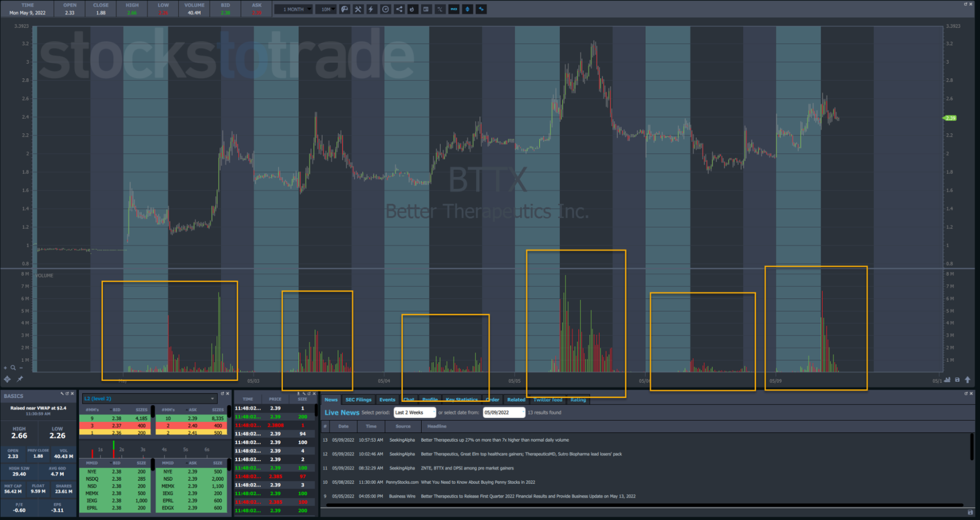Open the 10M interval dropdown
This screenshot has height=520, width=980.
(x=326, y=9)
